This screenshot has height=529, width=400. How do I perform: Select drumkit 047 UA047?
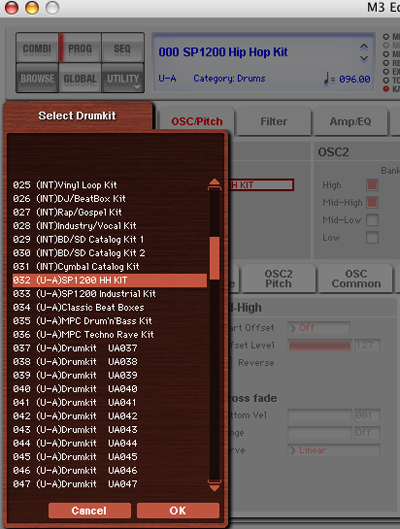pyautogui.click(x=110, y=484)
